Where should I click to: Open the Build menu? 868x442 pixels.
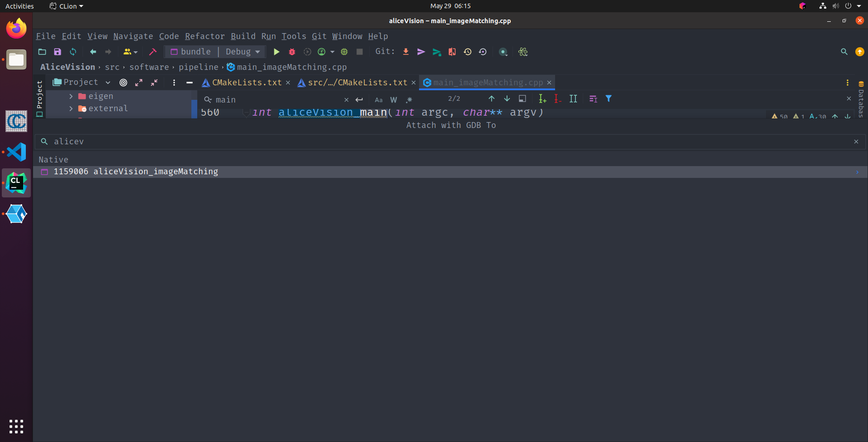(243, 36)
